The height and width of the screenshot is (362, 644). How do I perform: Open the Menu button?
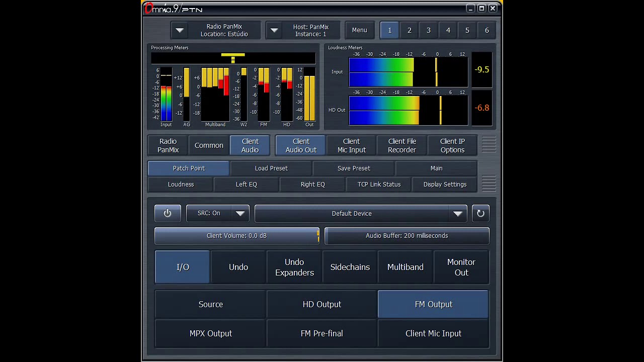tap(359, 30)
